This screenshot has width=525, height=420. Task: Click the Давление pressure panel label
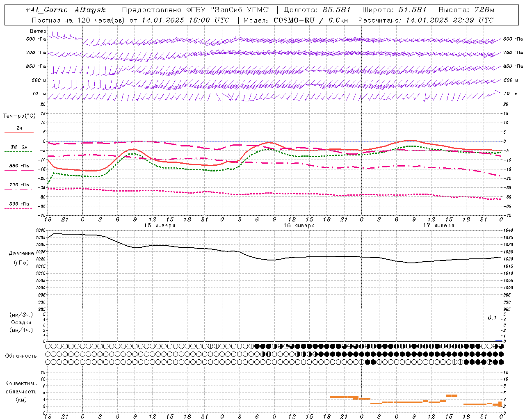21,253
